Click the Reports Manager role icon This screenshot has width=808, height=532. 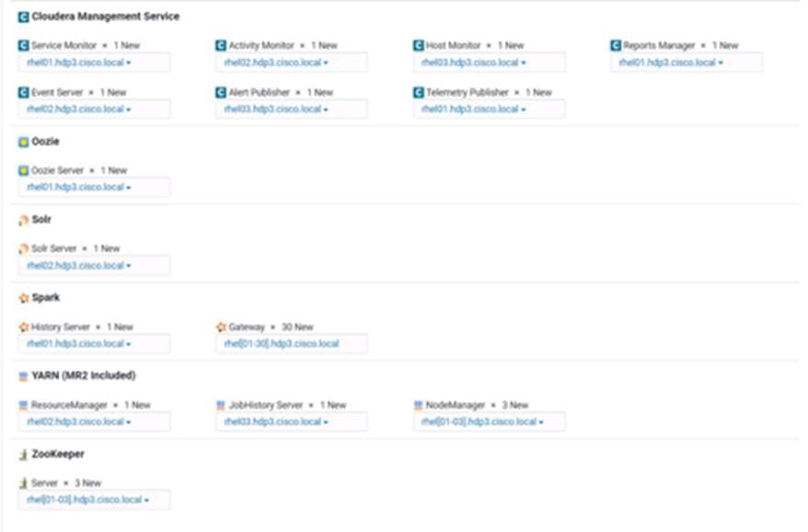(x=616, y=45)
